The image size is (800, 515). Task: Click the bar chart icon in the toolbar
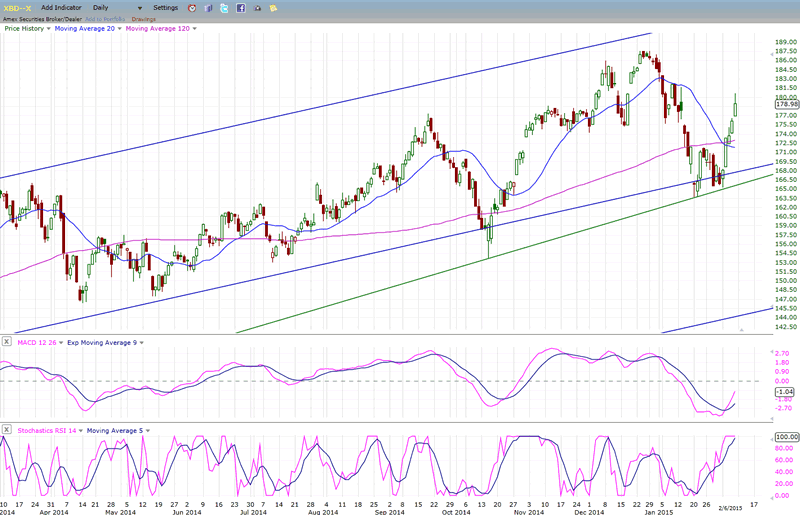(208, 8)
